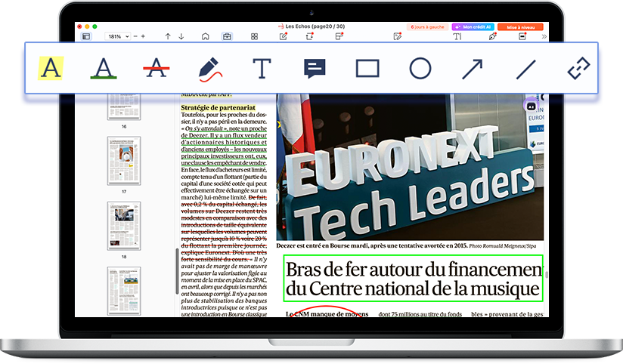Open page 16 thumbnail
Viewport: 623px width, 364px height.
click(124, 106)
